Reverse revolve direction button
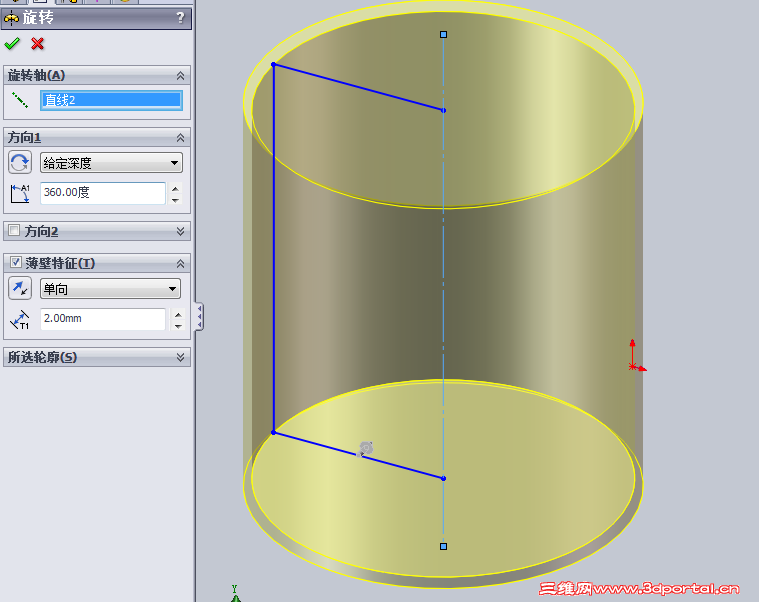759x602 pixels. point(20,162)
